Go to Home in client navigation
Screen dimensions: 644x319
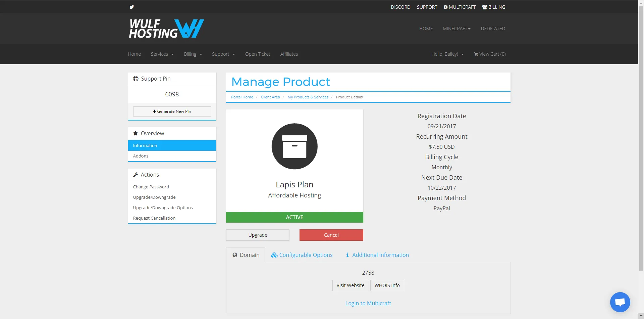(x=135, y=54)
